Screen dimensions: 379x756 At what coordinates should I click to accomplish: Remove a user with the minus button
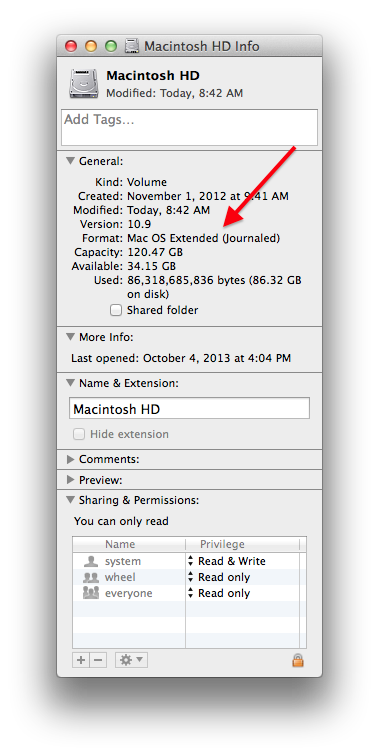[98, 660]
